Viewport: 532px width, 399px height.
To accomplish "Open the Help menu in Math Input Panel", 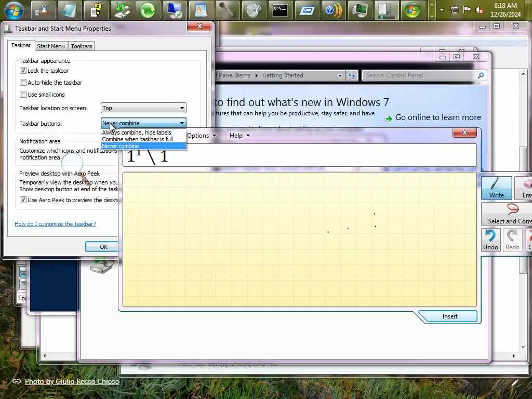I will [240, 136].
